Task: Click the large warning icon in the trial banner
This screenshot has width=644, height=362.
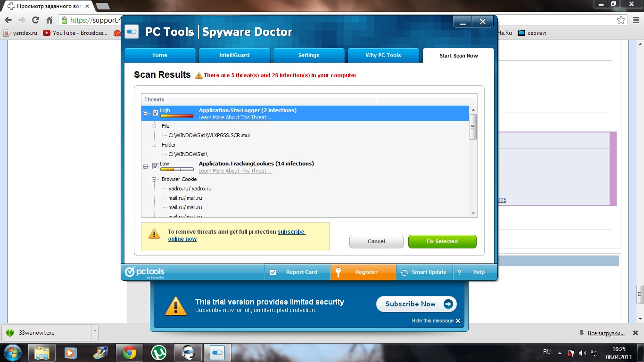Action: coord(176,306)
